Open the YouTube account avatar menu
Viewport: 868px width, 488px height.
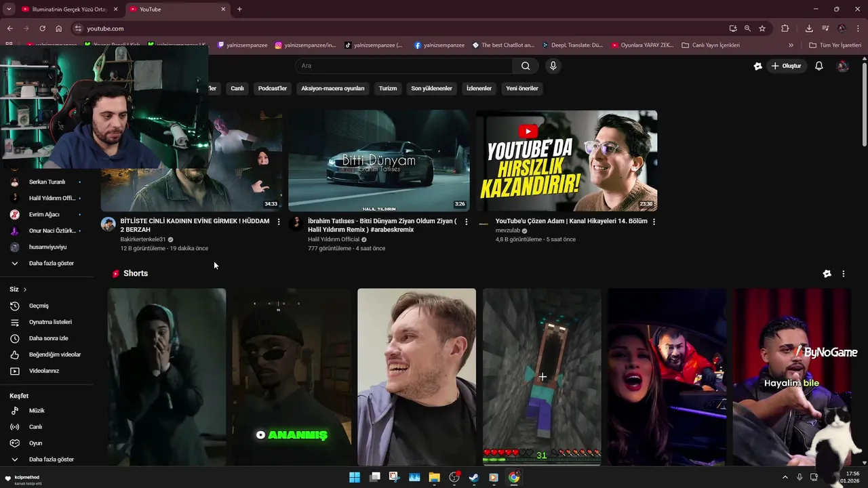(x=843, y=66)
